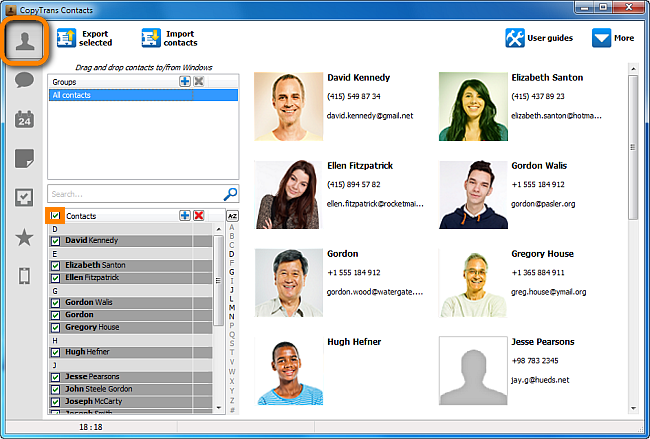Delete group with the grey X icon
650x439 pixels.
coord(199,81)
